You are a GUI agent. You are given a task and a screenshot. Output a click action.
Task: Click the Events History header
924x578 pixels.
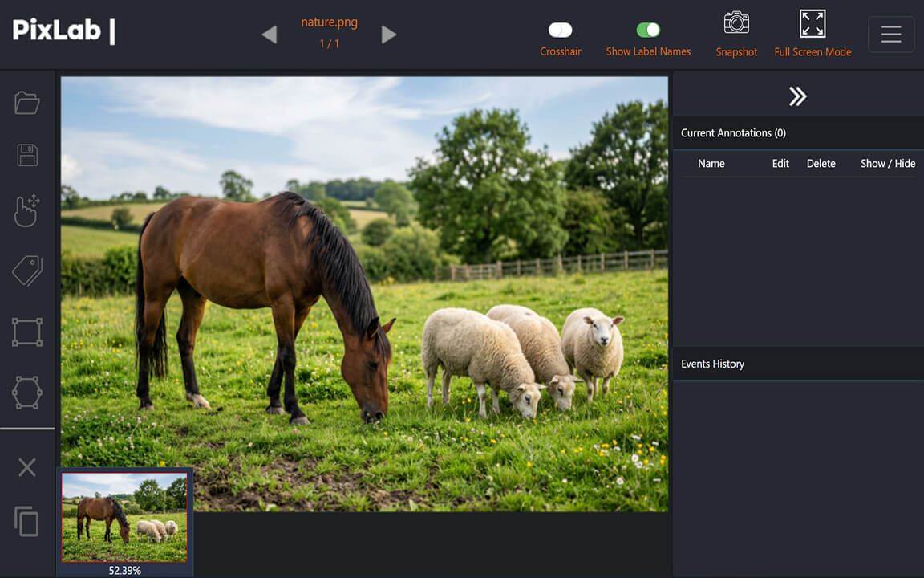[x=712, y=364]
